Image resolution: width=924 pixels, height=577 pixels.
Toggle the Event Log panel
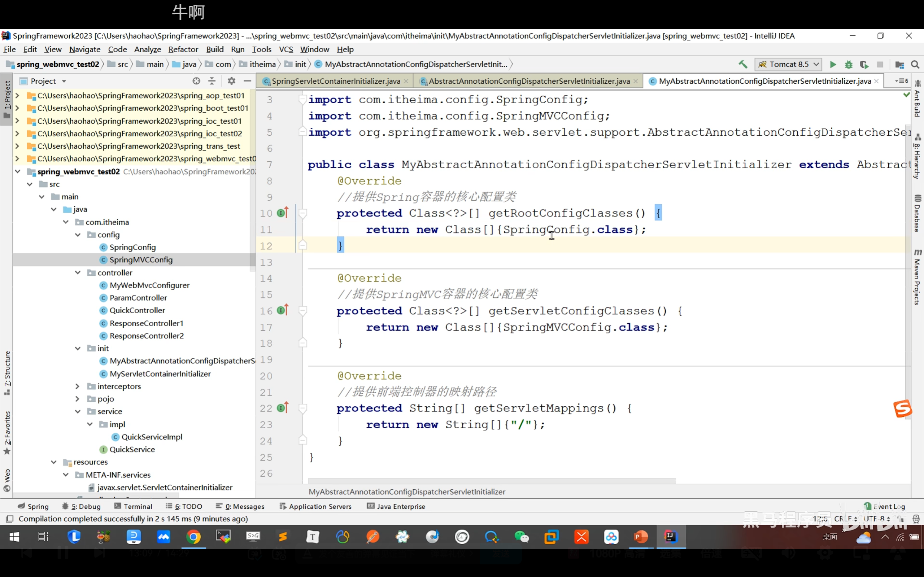point(885,506)
